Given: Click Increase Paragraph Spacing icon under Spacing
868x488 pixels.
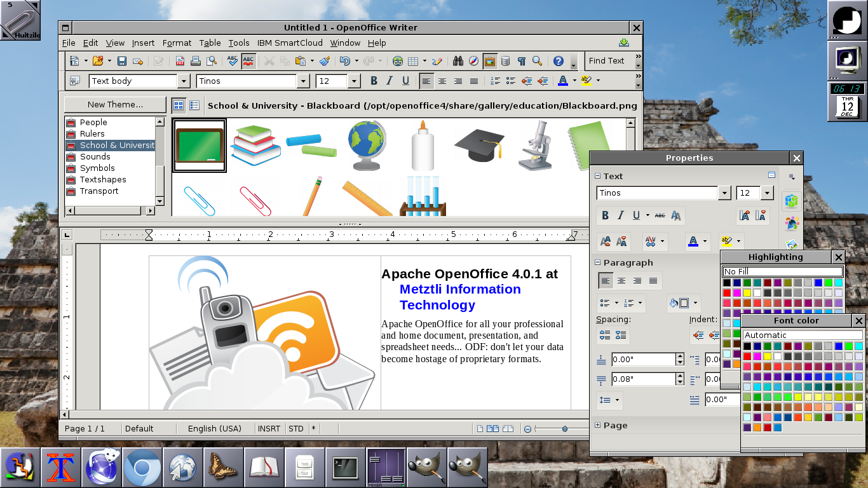Looking at the screenshot, I should point(605,335).
